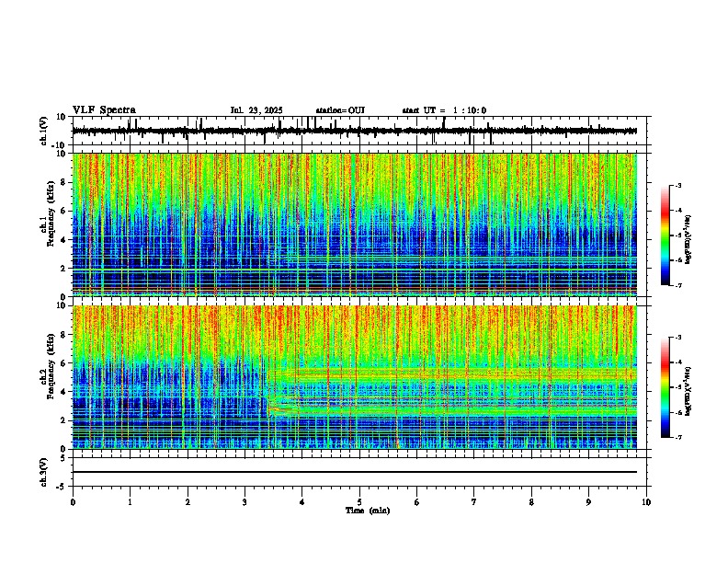Click the ch.1 voltage waveform trace
The image size is (728, 563).
pos(354,131)
